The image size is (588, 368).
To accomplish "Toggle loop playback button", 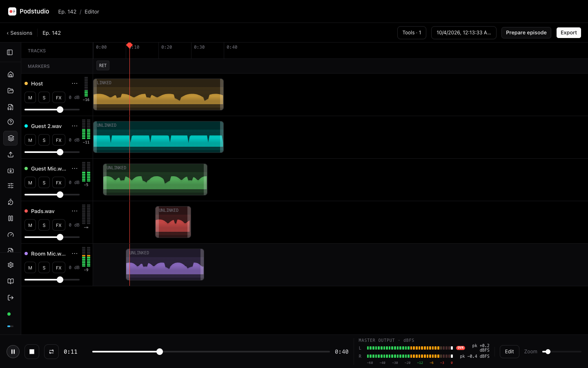I will pyautogui.click(x=51, y=352).
